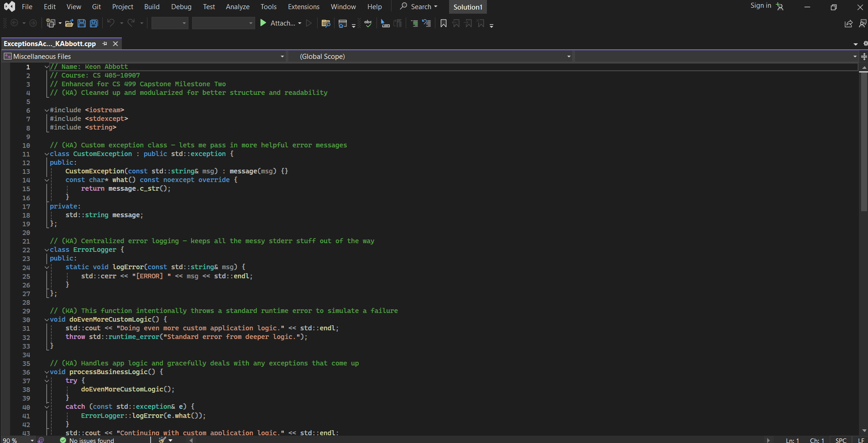
Task: Collapse the try block at line 37
Action: [x=47, y=380]
